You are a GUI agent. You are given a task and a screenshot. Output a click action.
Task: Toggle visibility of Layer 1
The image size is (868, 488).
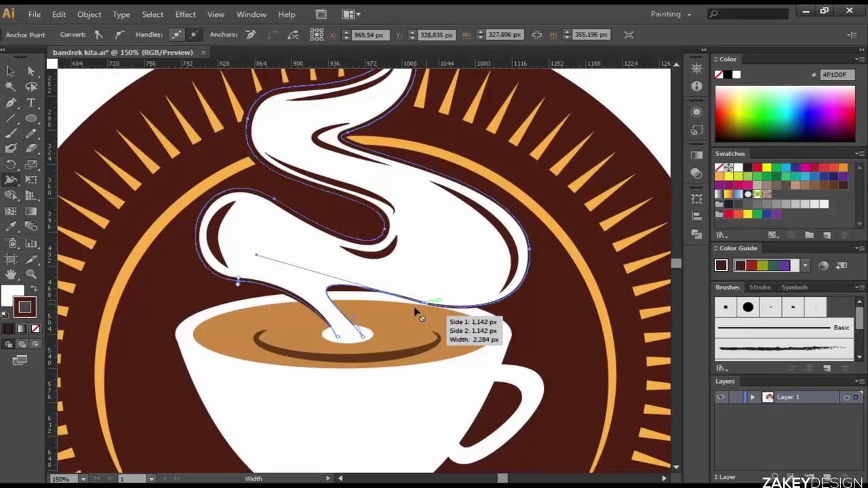coord(721,397)
